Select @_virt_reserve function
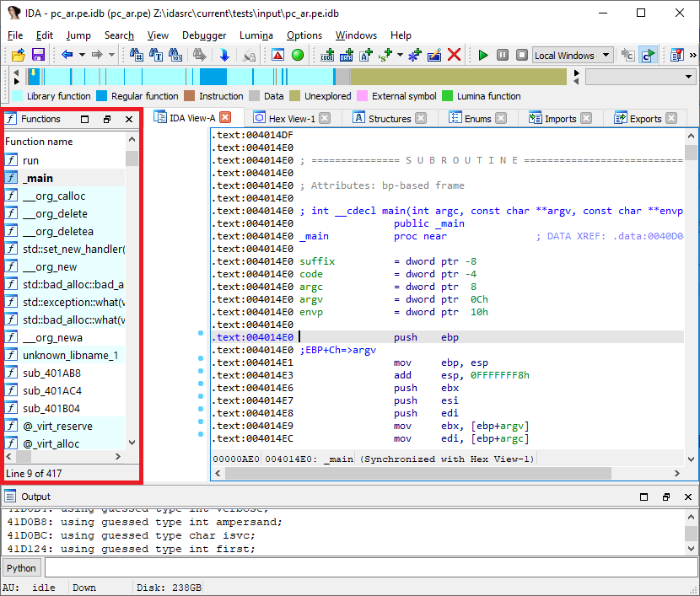 (x=65, y=426)
